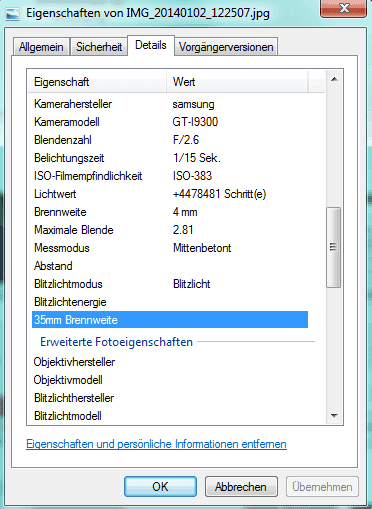372x509 pixels.
Task: Click the Abstand value field
Action: click(x=239, y=266)
